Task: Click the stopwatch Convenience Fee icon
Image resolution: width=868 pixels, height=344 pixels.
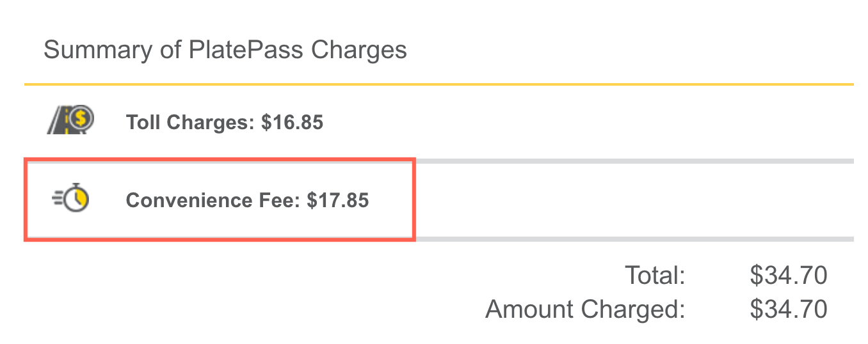Action: point(70,199)
